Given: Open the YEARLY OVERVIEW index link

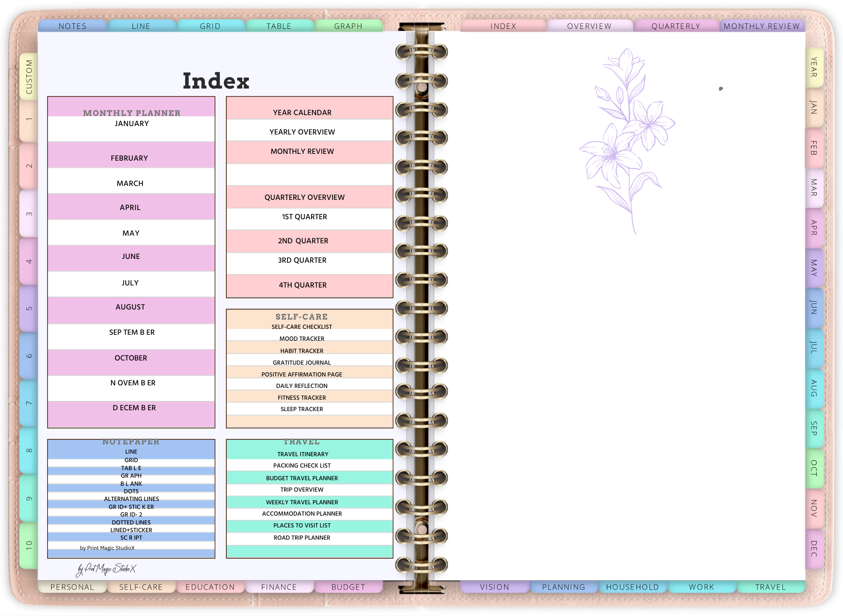Looking at the screenshot, I should 302,132.
